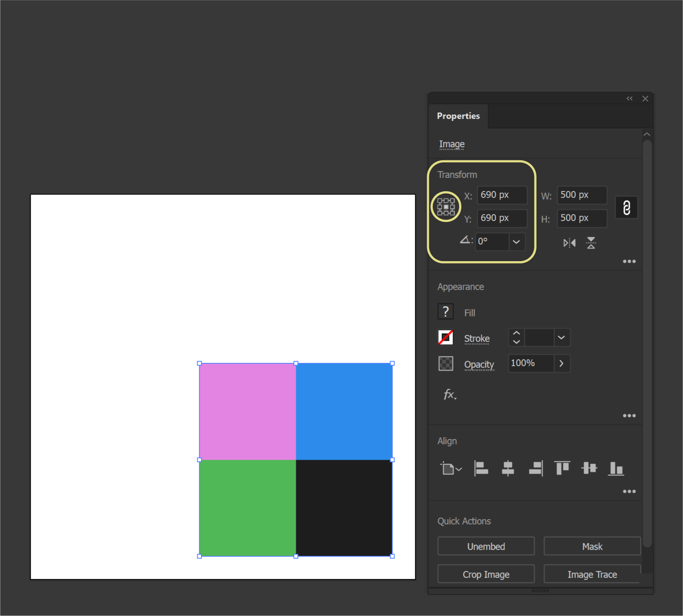Click the Image Trace button
Viewport: 683px width, 616px height.
[592, 574]
